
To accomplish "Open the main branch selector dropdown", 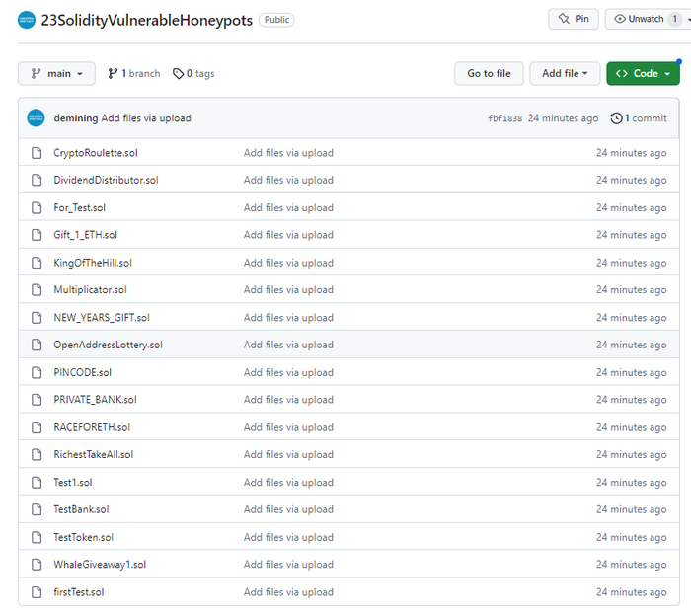I will coord(56,74).
